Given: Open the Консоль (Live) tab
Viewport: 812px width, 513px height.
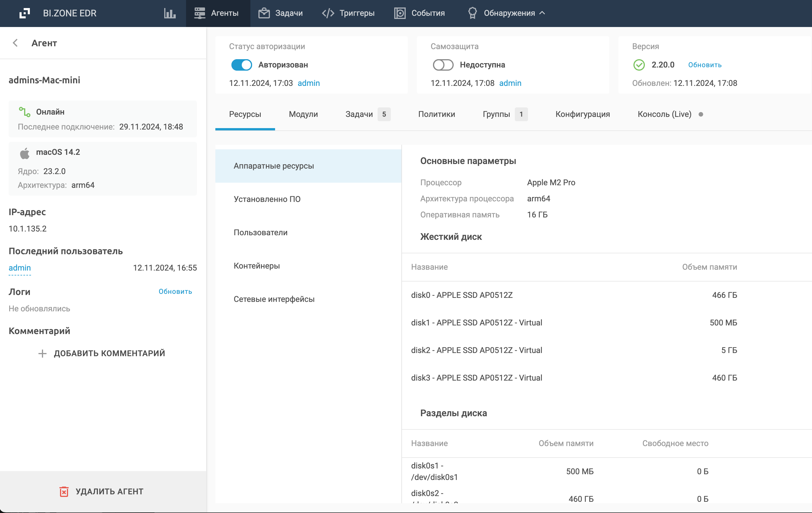Looking at the screenshot, I should (664, 114).
